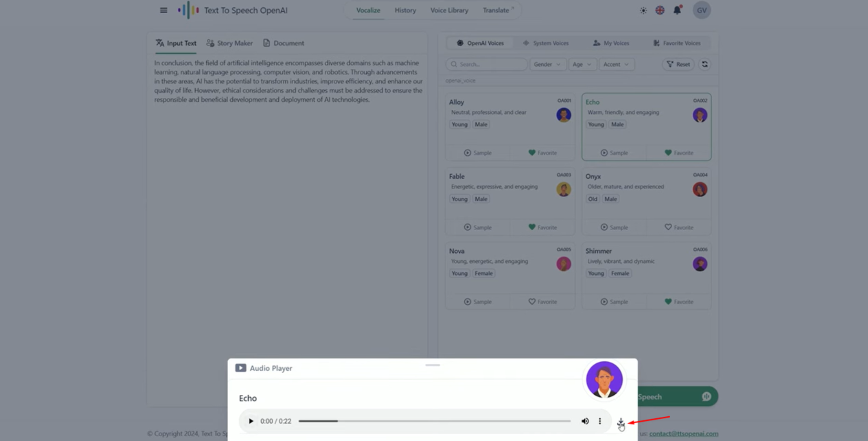
Task: Click the voice search field
Action: coord(486,64)
